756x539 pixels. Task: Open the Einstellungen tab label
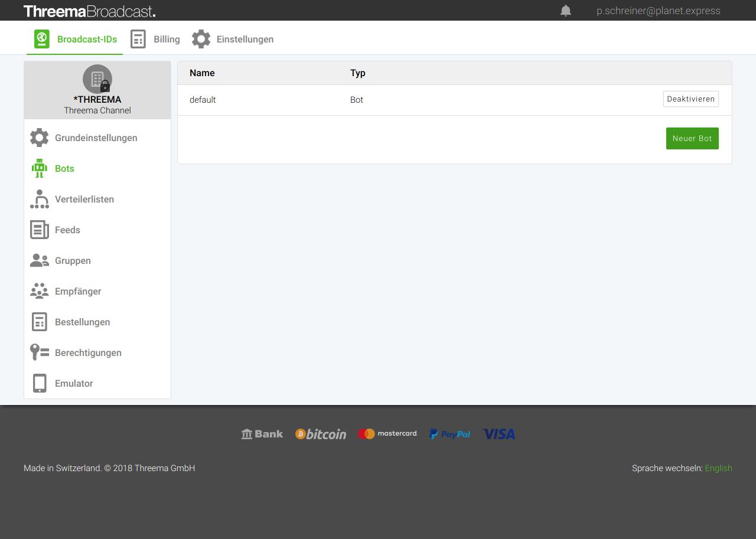[x=245, y=39]
